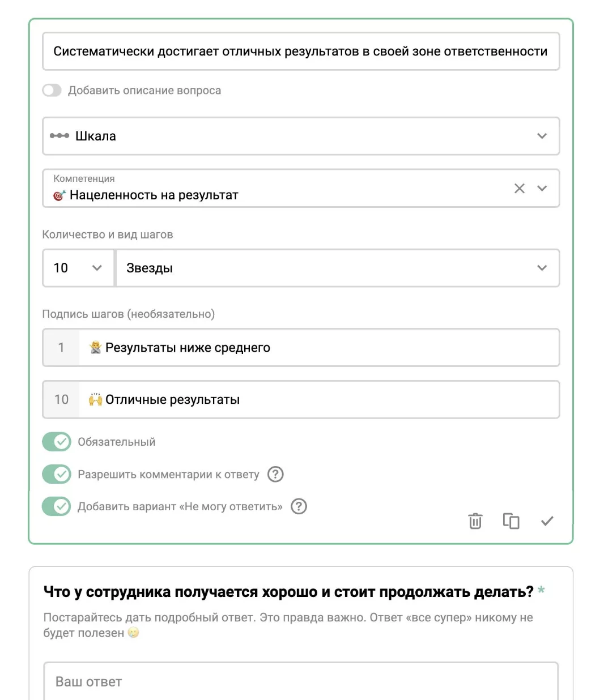The image size is (604, 700).
Task: Toggle off «Добавить вариант Не могу ответить»
Action: (x=57, y=506)
